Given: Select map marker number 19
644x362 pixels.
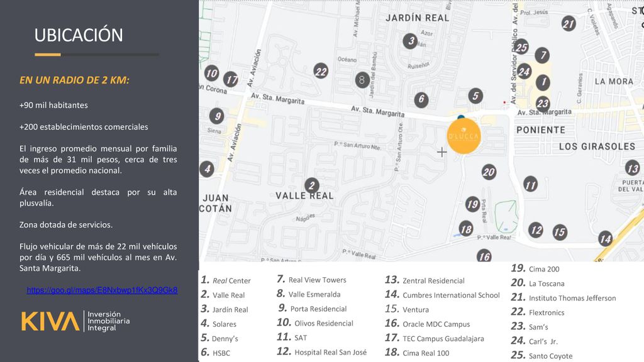Looking at the screenshot, I should tap(473, 204).
